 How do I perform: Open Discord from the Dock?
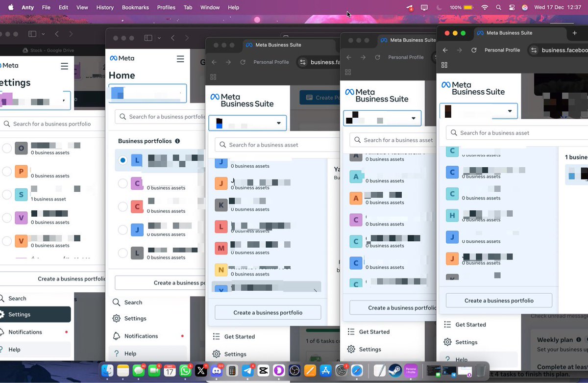tap(217, 371)
